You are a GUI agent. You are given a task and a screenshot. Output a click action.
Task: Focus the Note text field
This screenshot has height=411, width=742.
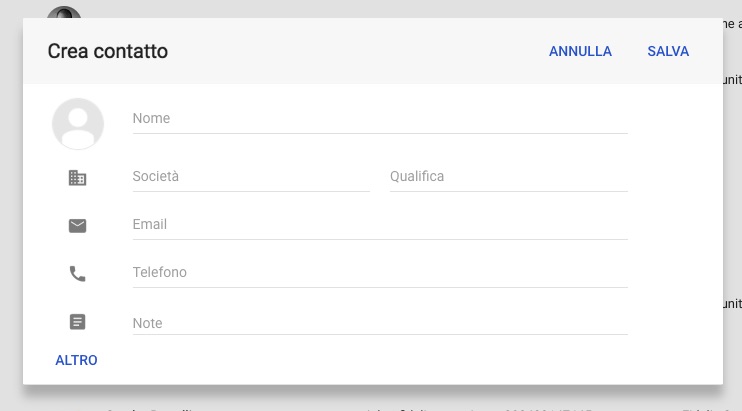coord(380,324)
